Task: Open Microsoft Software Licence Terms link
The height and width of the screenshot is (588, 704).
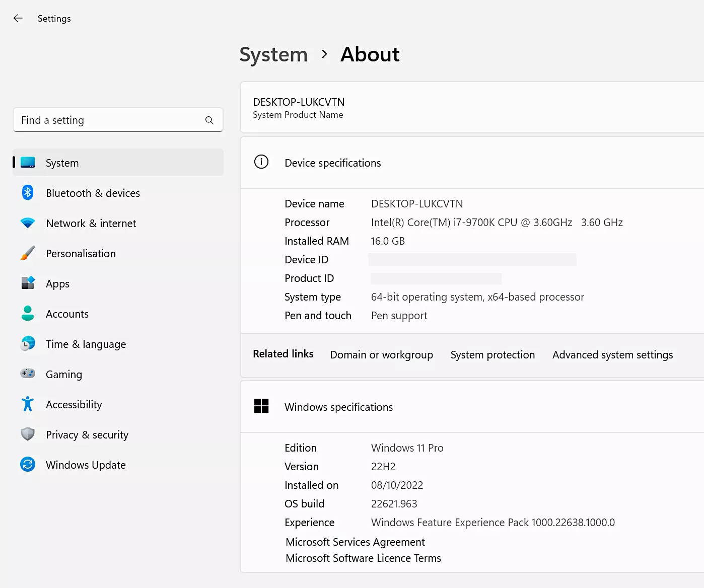Action: click(364, 558)
